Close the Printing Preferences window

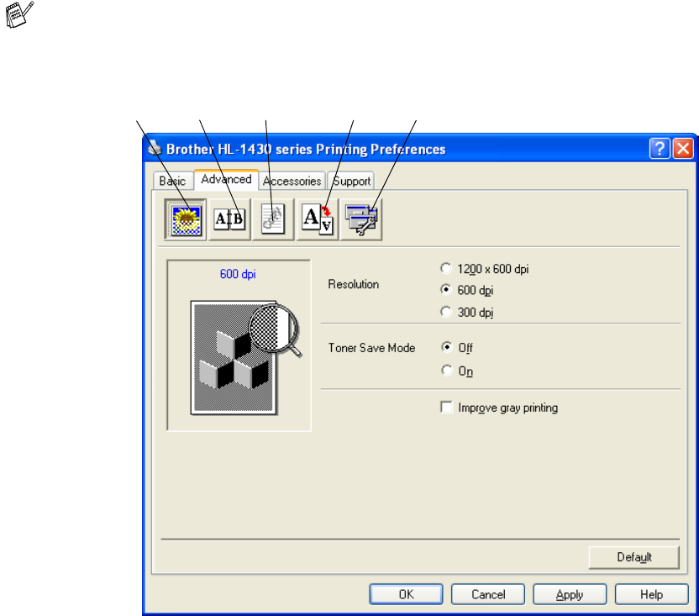(683, 148)
